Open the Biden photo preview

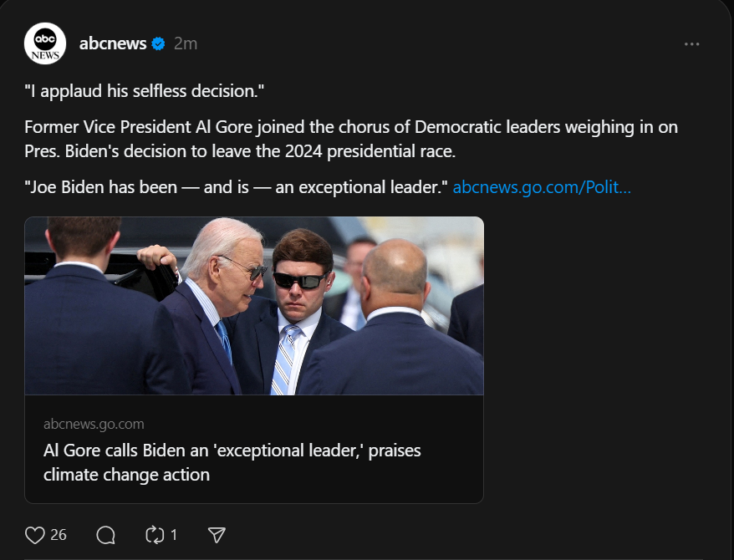click(x=254, y=305)
